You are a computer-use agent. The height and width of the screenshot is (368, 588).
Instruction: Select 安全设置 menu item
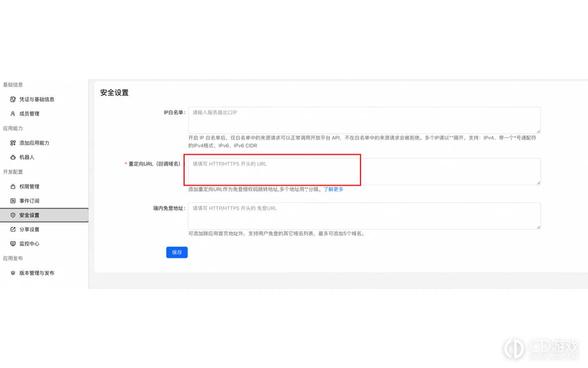pyautogui.click(x=44, y=215)
